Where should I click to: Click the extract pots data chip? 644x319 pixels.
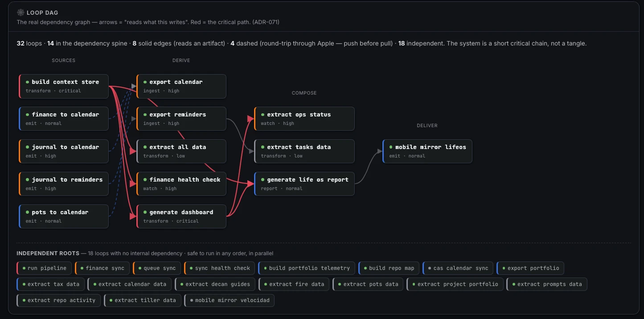[x=368, y=284]
